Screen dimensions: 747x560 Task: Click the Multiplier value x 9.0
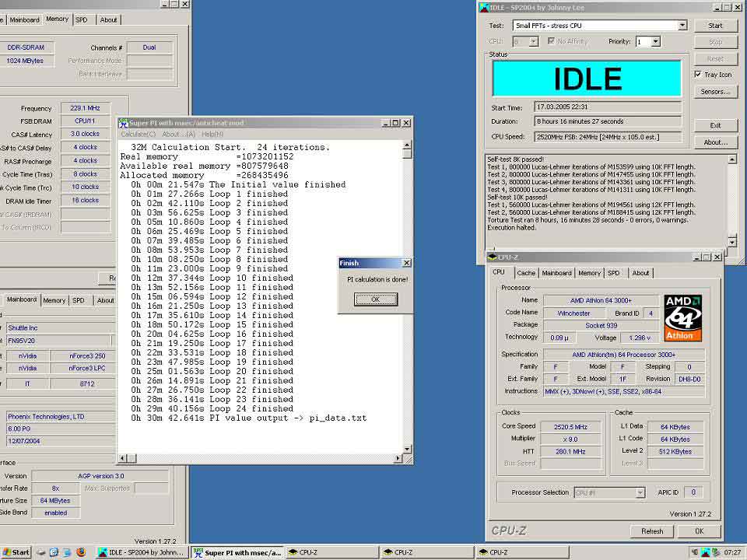point(570,439)
